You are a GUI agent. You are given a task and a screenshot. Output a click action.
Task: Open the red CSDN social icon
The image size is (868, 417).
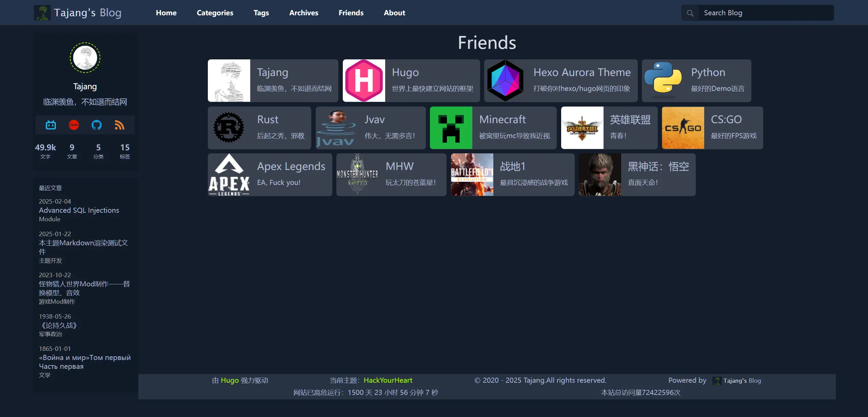(74, 125)
